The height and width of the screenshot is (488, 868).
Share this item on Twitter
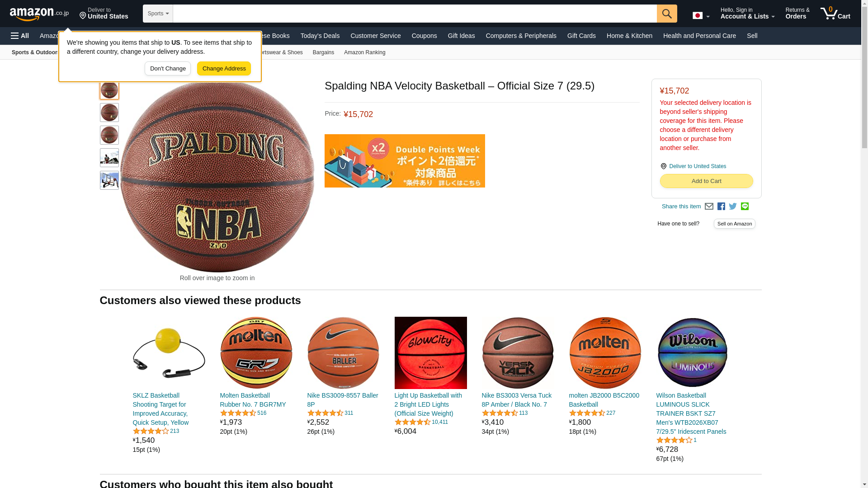733,206
